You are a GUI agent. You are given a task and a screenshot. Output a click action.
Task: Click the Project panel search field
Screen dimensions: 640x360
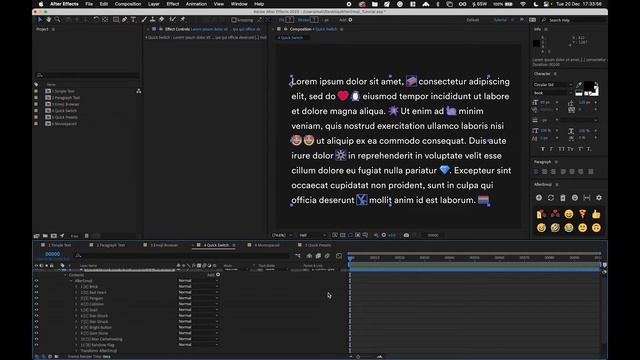88,75
